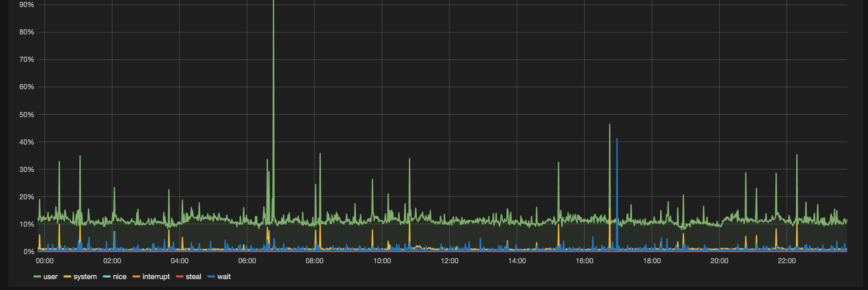The image size is (868, 290).
Task: Toggle the system series in legend
Action: [x=85, y=277]
